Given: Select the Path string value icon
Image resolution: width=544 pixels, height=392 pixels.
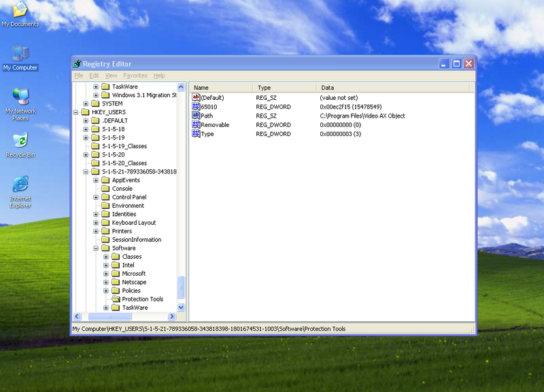Looking at the screenshot, I should click(x=196, y=115).
